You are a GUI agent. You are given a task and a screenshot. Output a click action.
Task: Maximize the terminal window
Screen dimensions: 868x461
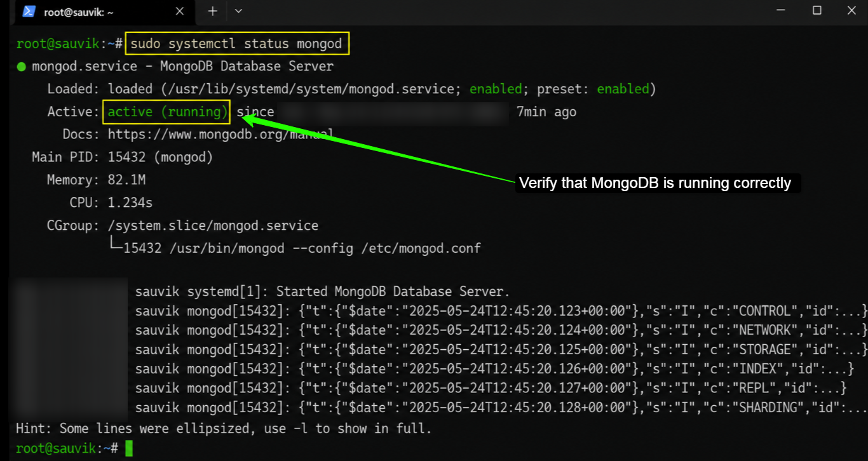[x=817, y=10]
